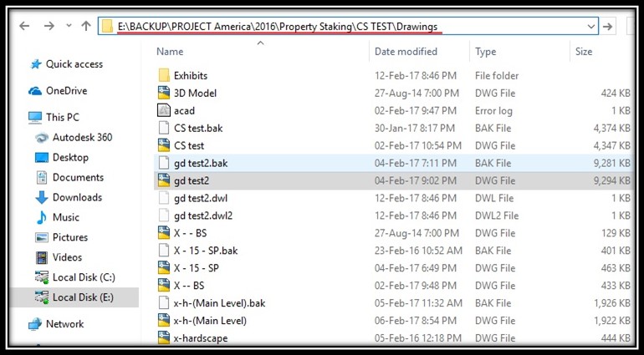Open Quick access in the sidebar

74,64
